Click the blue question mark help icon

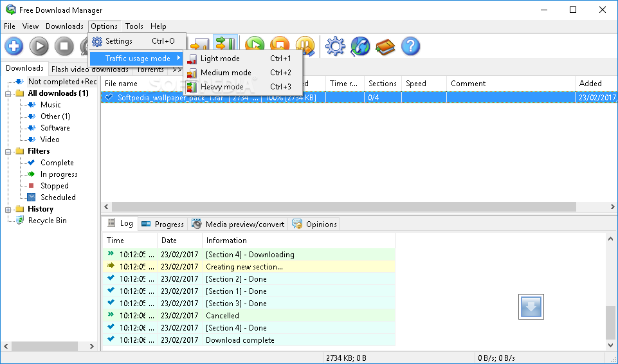coord(410,46)
